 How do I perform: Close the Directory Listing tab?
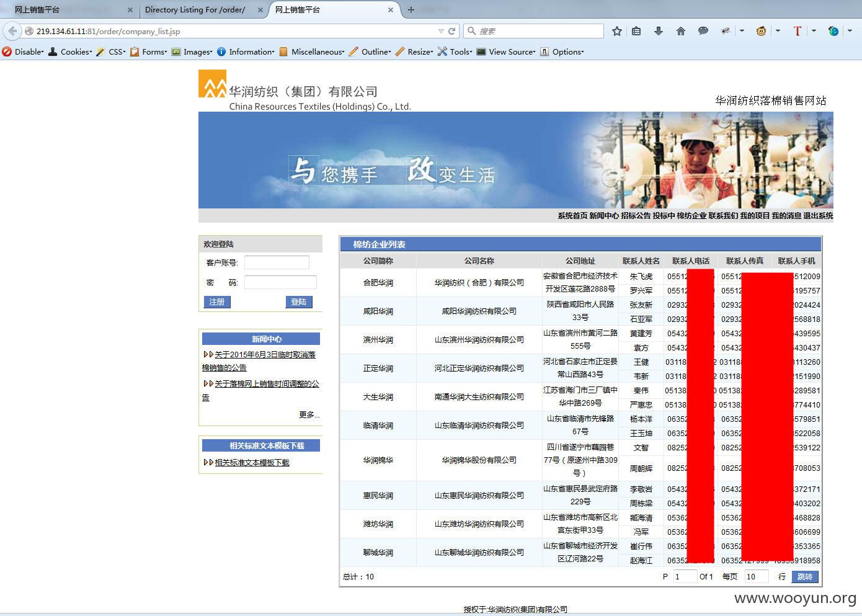coord(260,10)
